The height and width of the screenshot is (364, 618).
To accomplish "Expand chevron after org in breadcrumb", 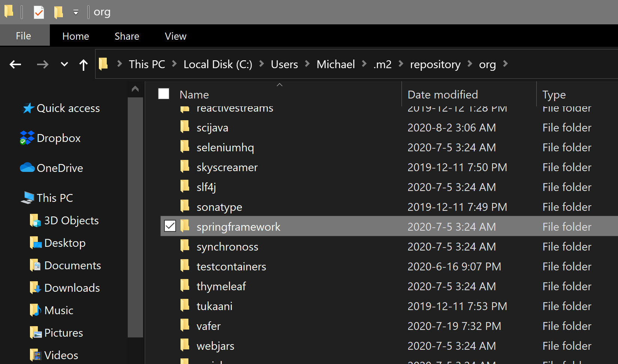I will click(505, 64).
